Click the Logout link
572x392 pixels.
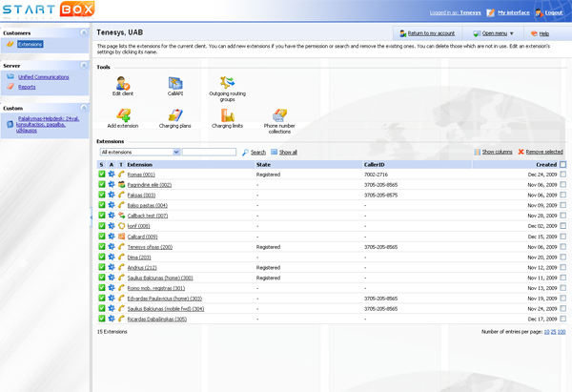point(554,12)
